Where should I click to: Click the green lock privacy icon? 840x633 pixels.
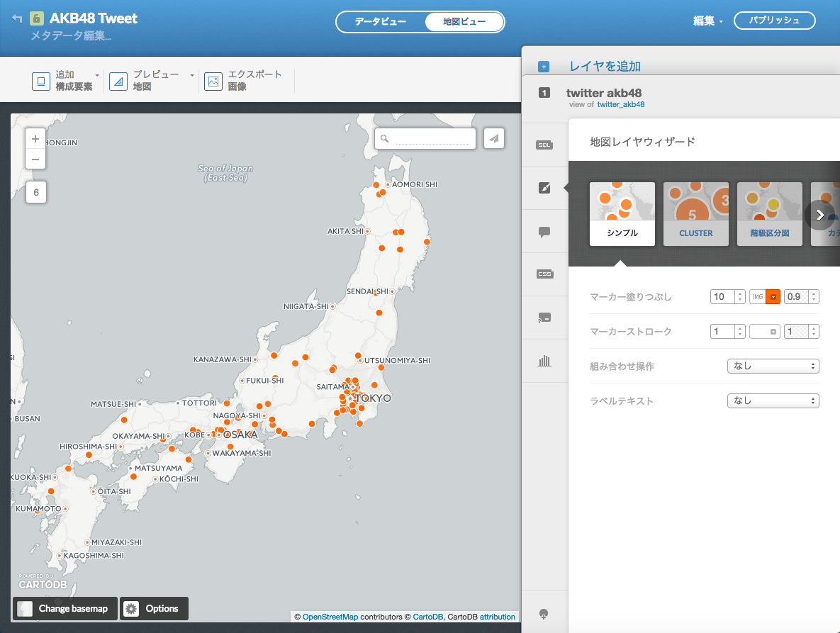point(36,18)
